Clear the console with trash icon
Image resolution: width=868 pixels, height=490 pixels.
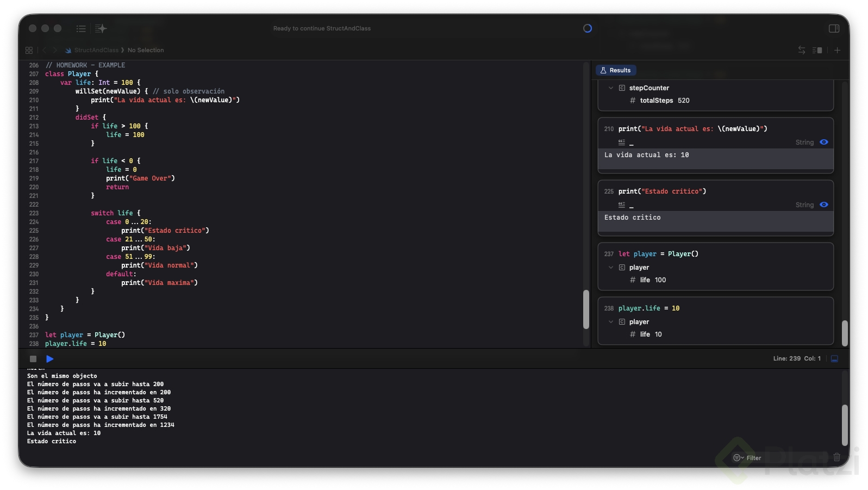click(837, 457)
